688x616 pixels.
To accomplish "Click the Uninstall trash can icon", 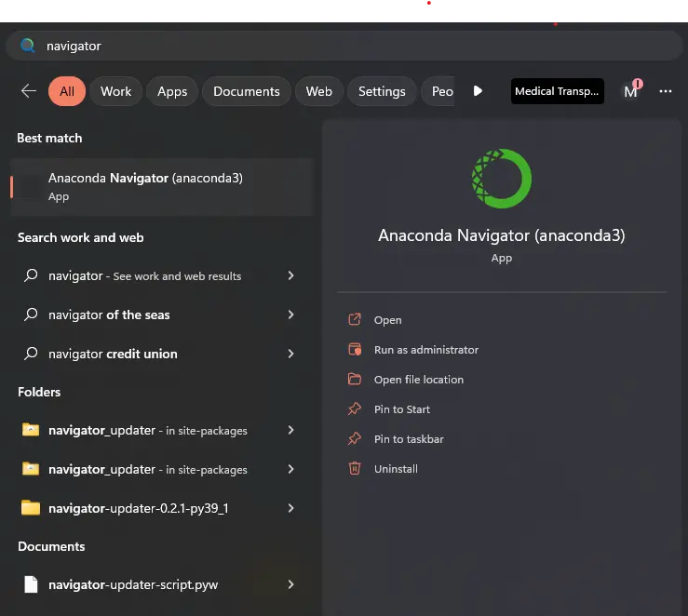I will click(355, 468).
